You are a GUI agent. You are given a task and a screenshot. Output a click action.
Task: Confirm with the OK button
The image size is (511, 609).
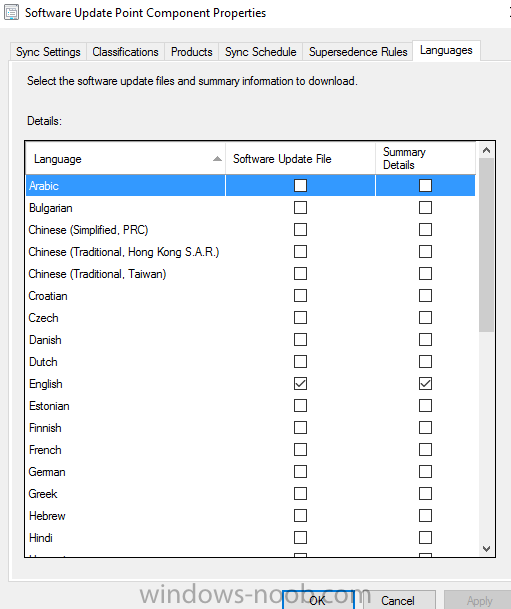pyautogui.click(x=318, y=600)
